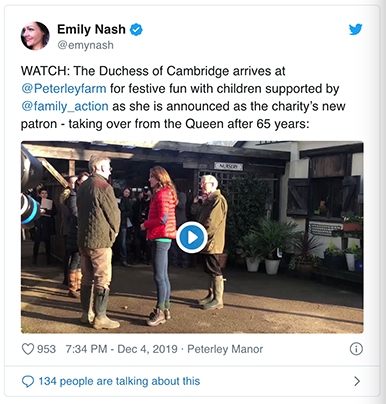Viewport: 386px width, 404px height.
Task: Open Emily Nash's profile avatar
Action: (x=35, y=36)
